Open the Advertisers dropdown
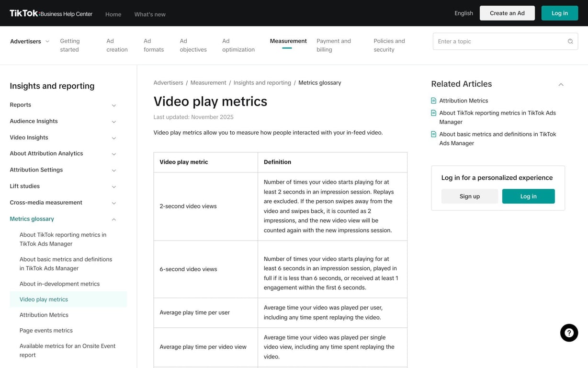This screenshot has height=368, width=588. 30,41
